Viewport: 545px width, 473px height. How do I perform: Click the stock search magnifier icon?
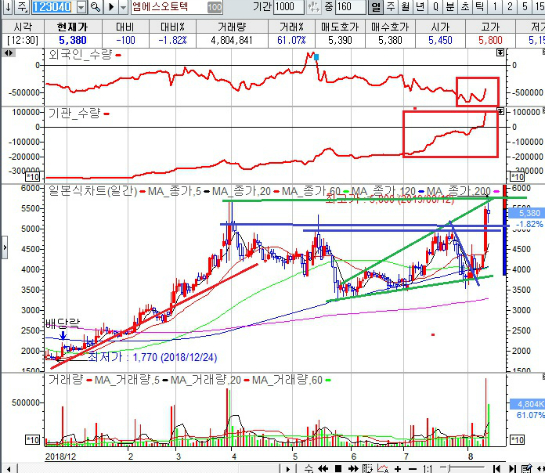pyautogui.click(x=95, y=7)
